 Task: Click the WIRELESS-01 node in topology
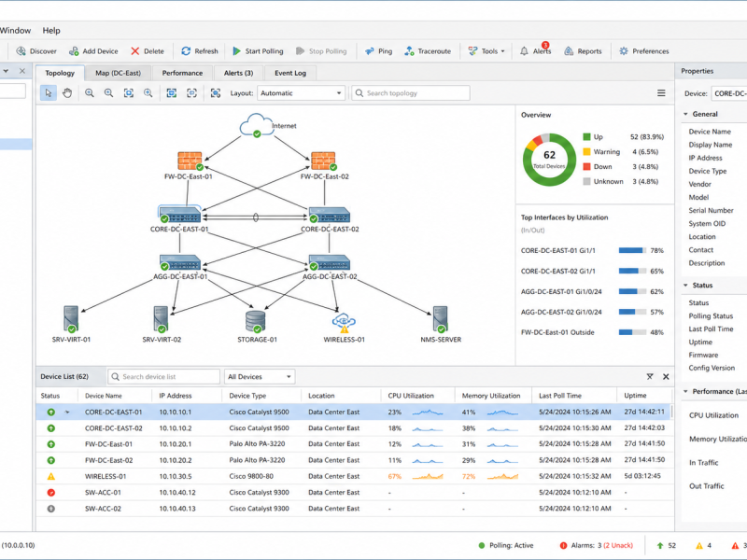click(x=344, y=322)
